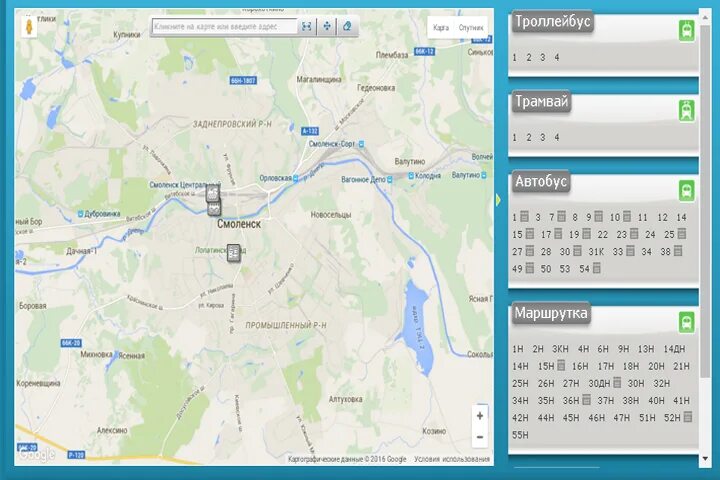Screen dimensions: 720x480
Task: Open the schedule icon next to bus route 17
Action: pos(558,234)
